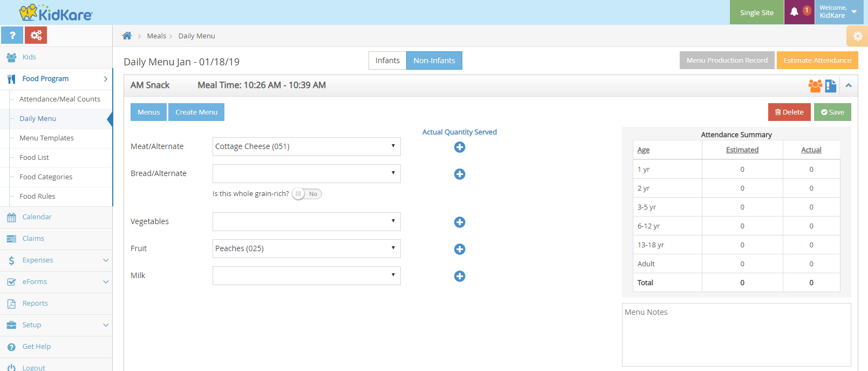This screenshot has width=868, height=371.
Task: Open the Menu Production Record
Action: tap(727, 60)
